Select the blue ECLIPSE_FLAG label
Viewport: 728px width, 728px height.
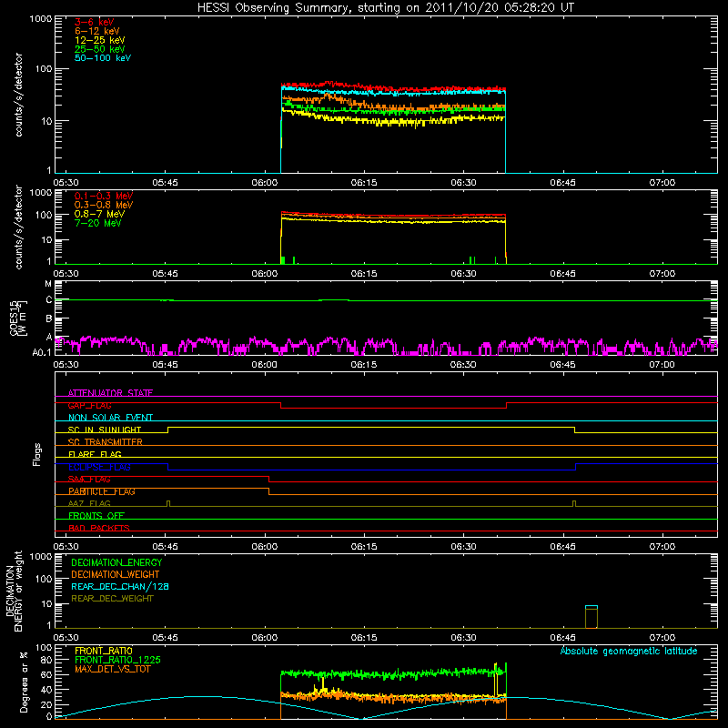pyautogui.click(x=99, y=467)
